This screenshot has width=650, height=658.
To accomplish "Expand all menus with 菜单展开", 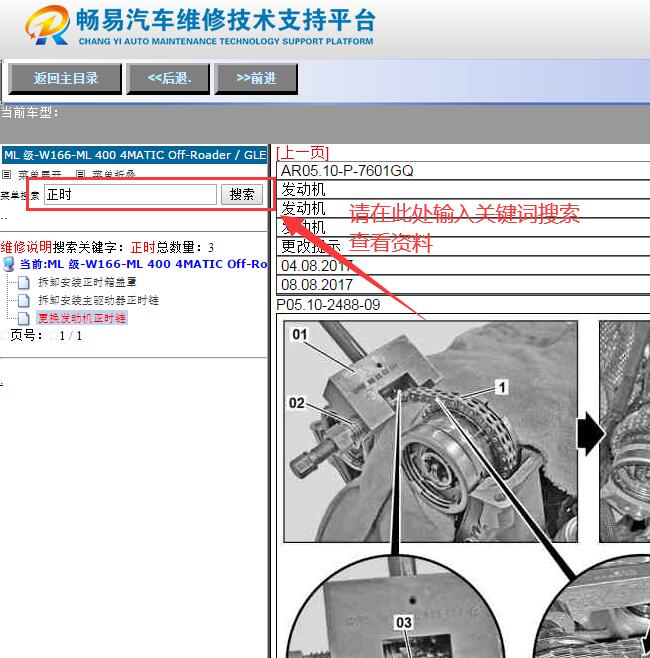I will [40, 174].
